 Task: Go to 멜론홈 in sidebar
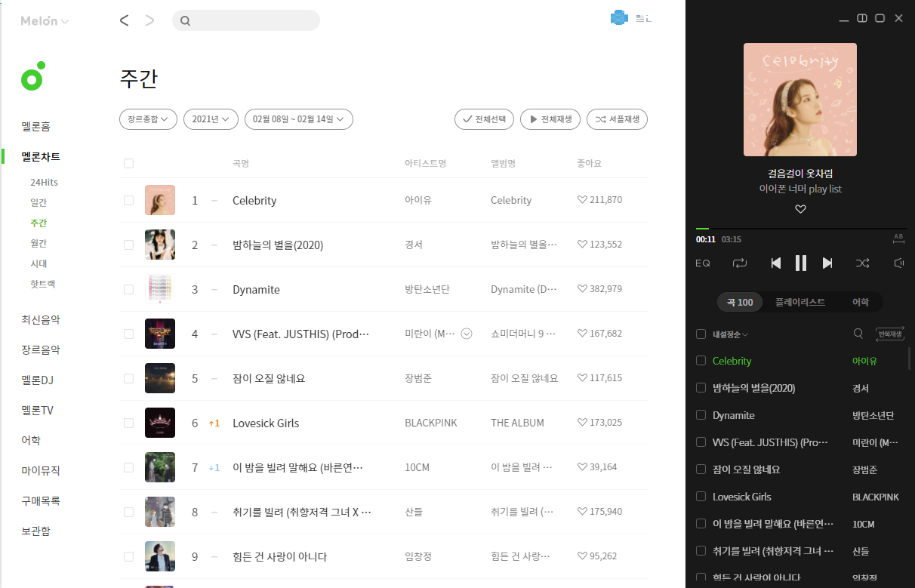tap(36, 127)
